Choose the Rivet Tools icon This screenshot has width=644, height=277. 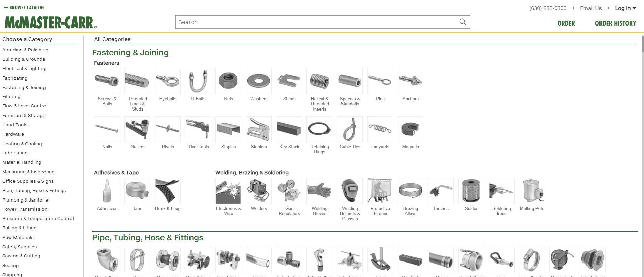point(198,129)
